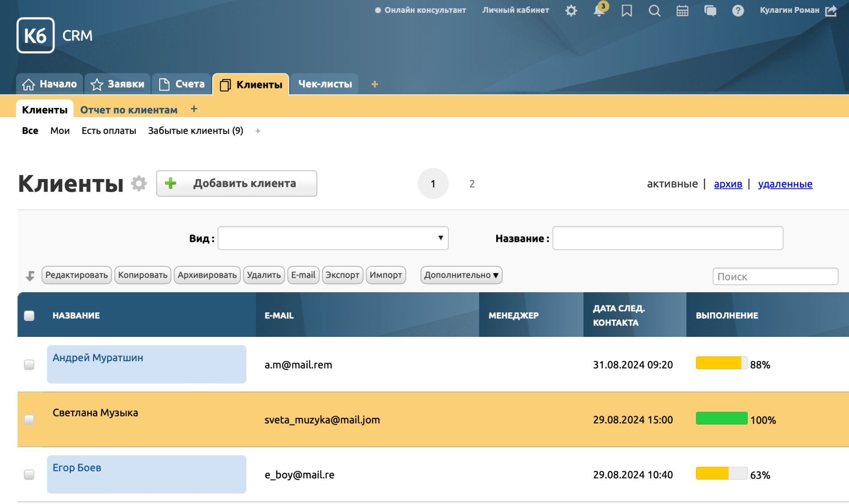Open the calendar icon in header

[682, 11]
